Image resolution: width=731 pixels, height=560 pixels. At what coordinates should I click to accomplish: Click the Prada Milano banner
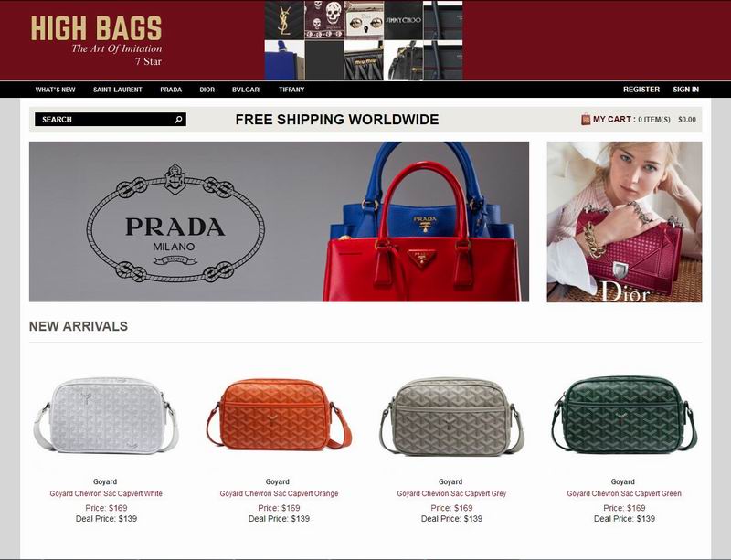coord(279,221)
